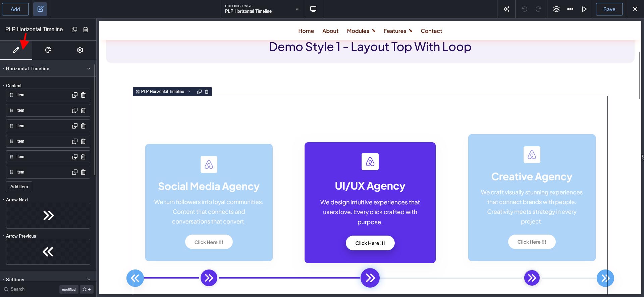Click the Redo arrow icon
The width and height of the screenshot is (644, 297).
coord(538,9)
